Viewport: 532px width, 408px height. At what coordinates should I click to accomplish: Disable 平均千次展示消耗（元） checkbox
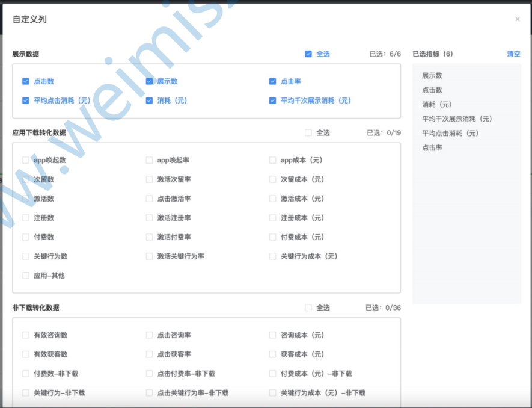273,100
